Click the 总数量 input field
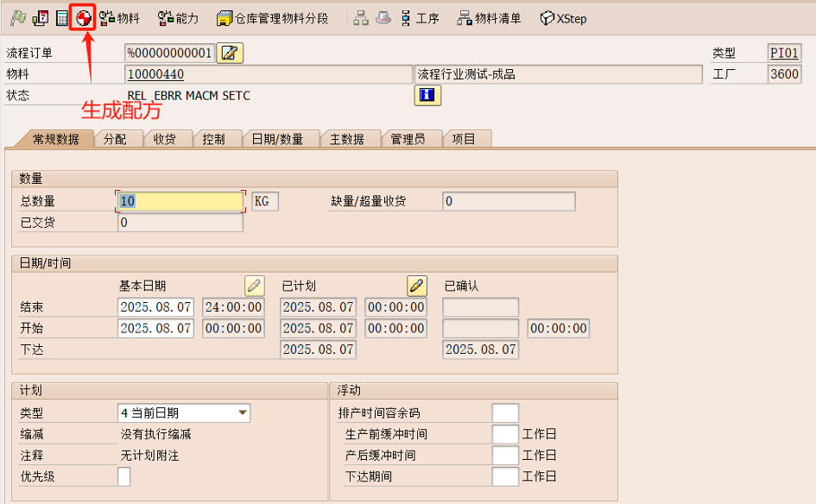 click(180, 201)
